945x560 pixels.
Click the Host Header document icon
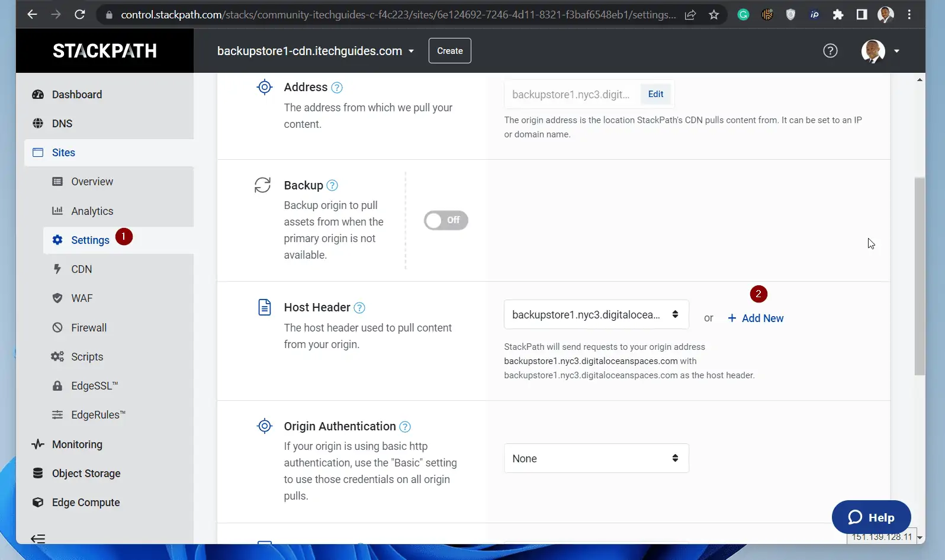(x=265, y=307)
